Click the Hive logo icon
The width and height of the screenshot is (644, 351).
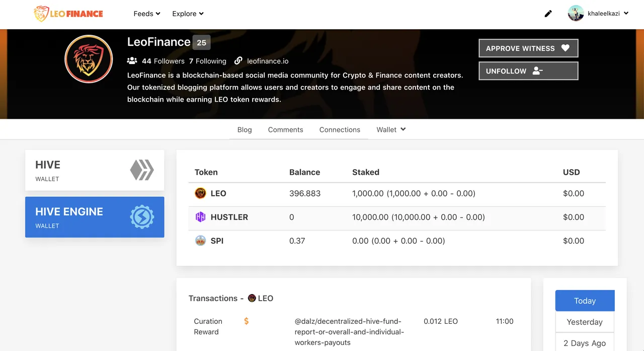coord(142,170)
